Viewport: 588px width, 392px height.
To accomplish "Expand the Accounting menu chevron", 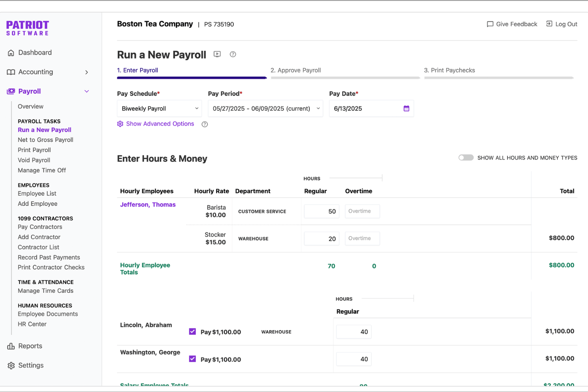I will [87, 72].
